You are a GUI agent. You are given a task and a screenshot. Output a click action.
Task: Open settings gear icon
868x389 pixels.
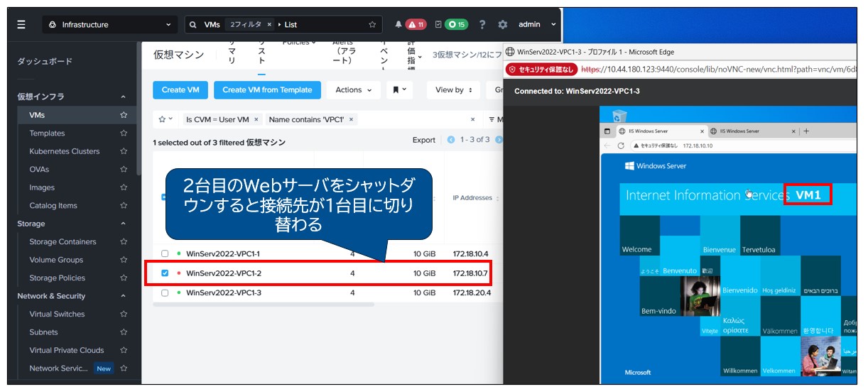[x=503, y=25]
